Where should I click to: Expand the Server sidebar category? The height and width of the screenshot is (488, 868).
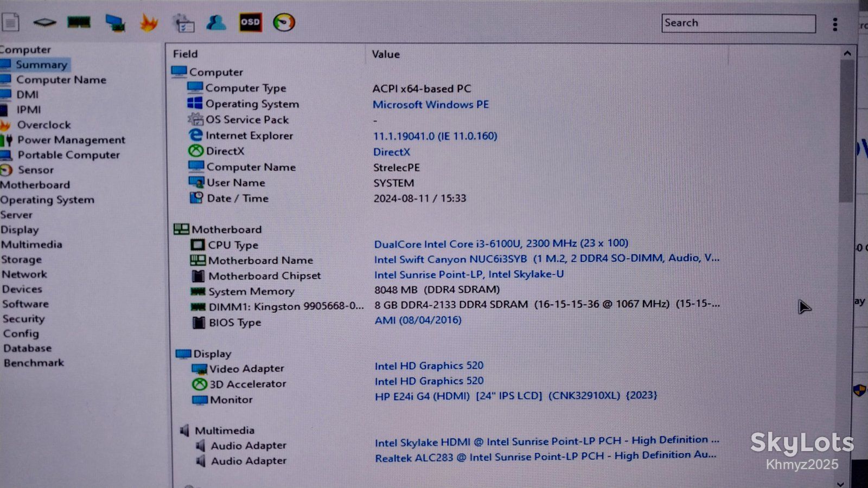16,215
